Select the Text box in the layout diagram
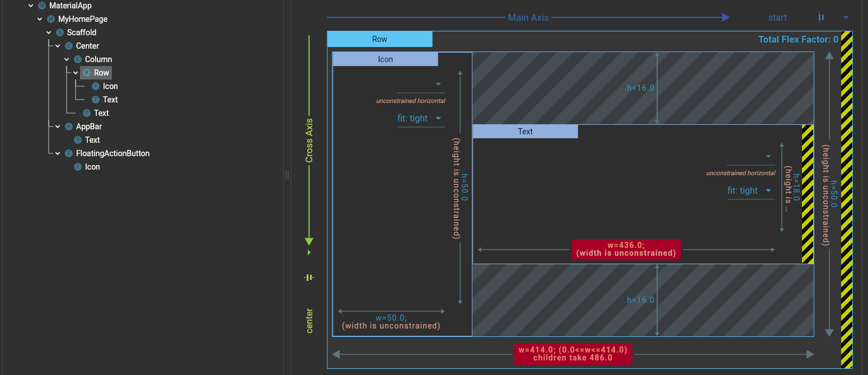Screen dimensions: 868x375 tap(525, 131)
